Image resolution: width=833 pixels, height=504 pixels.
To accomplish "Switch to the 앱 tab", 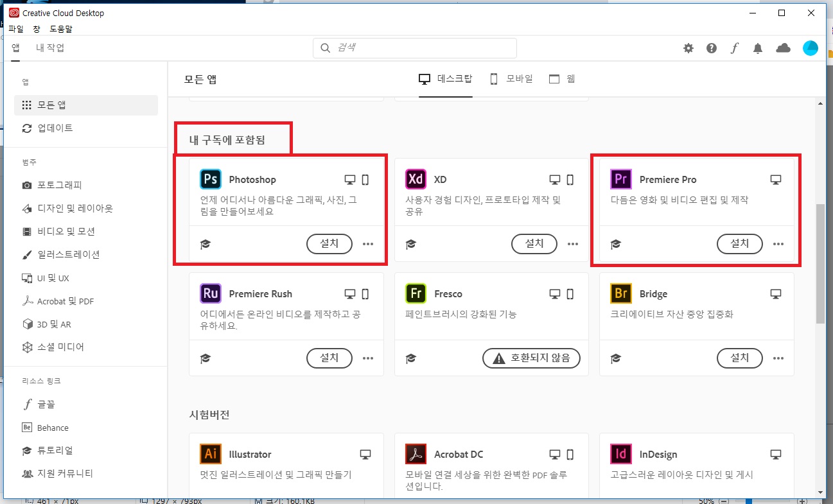I will coord(15,48).
